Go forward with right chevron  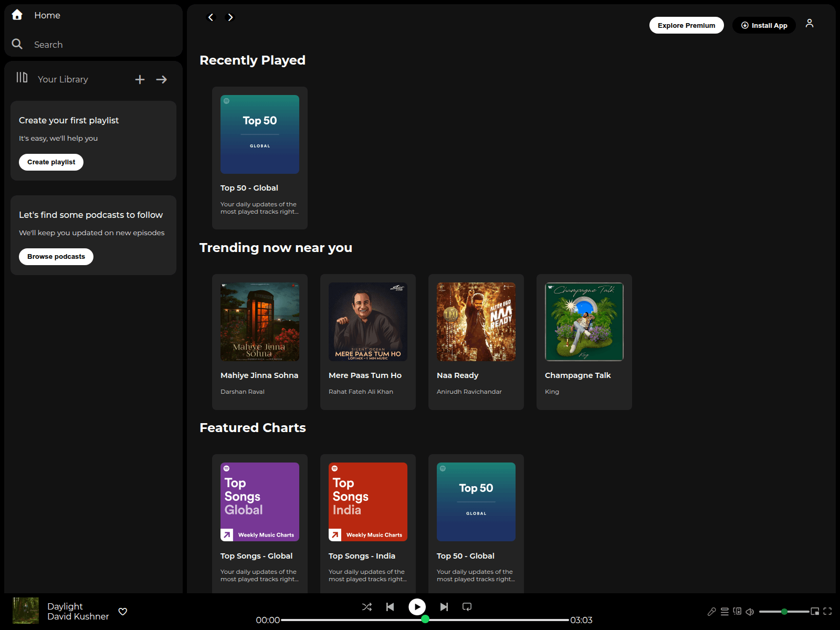click(x=229, y=17)
